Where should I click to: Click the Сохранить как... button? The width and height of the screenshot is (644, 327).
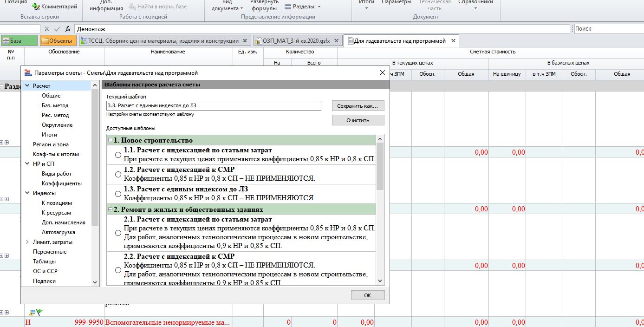coord(358,106)
